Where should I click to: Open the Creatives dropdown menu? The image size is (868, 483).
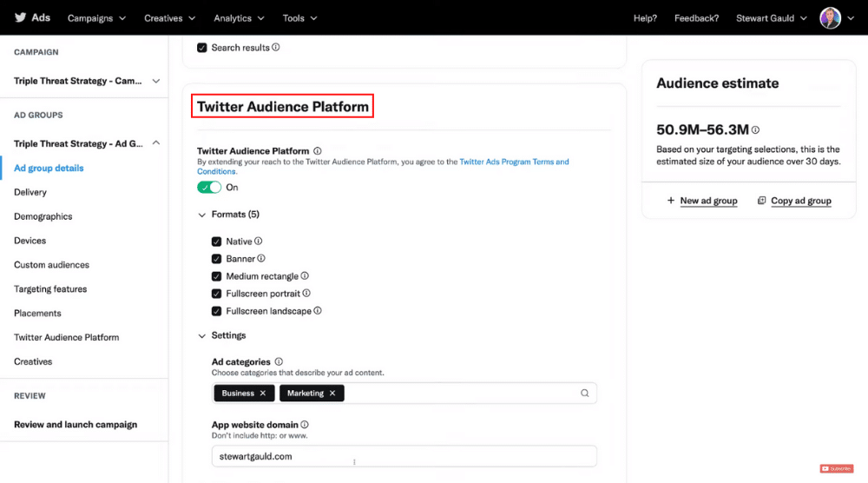click(170, 18)
